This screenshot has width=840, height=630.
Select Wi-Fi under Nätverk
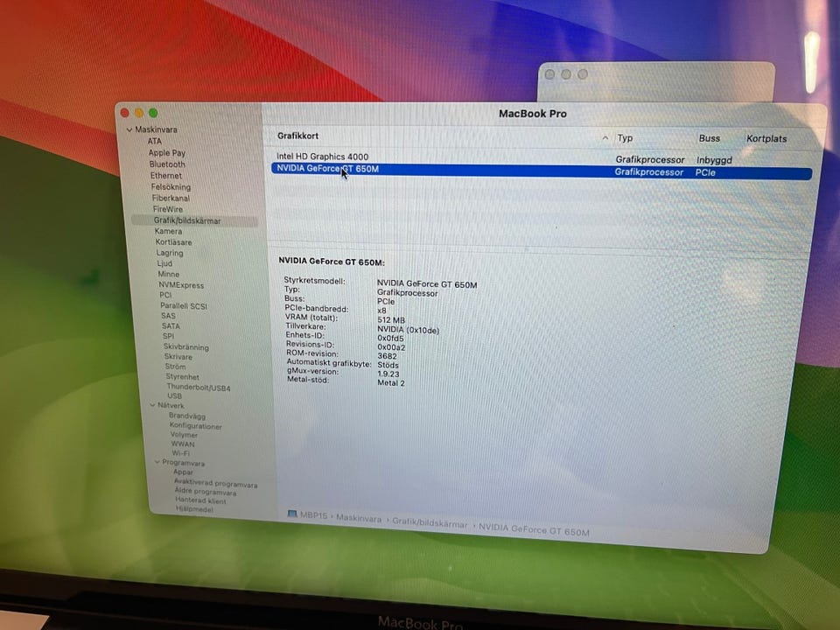click(180, 452)
